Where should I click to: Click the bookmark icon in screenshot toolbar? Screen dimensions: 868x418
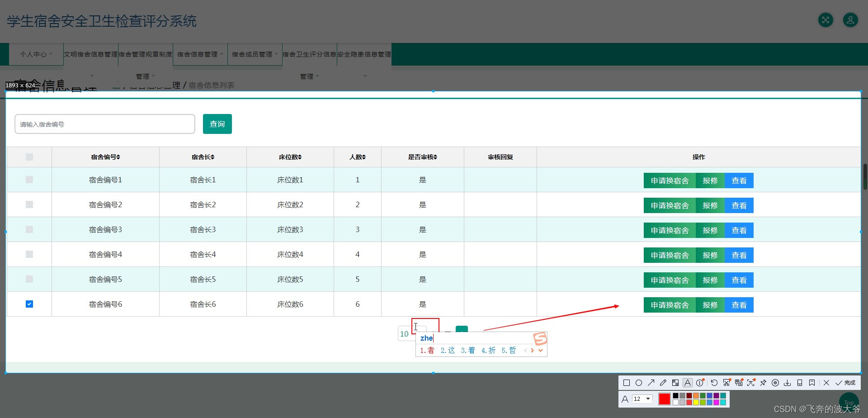(812, 383)
